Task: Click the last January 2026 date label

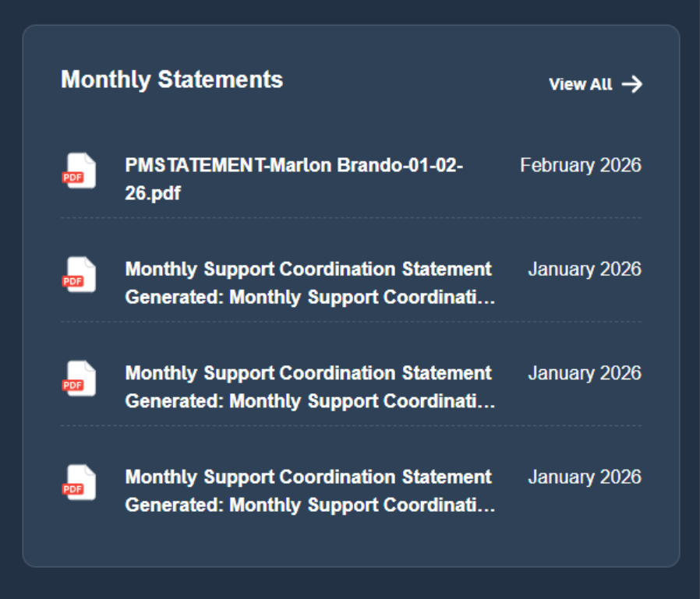Action: click(x=585, y=477)
